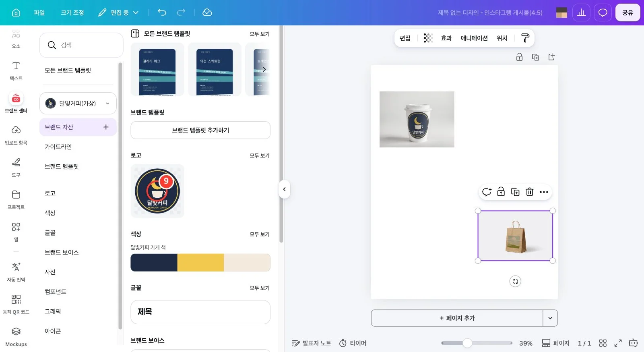Open more options for selected element

pos(544,192)
